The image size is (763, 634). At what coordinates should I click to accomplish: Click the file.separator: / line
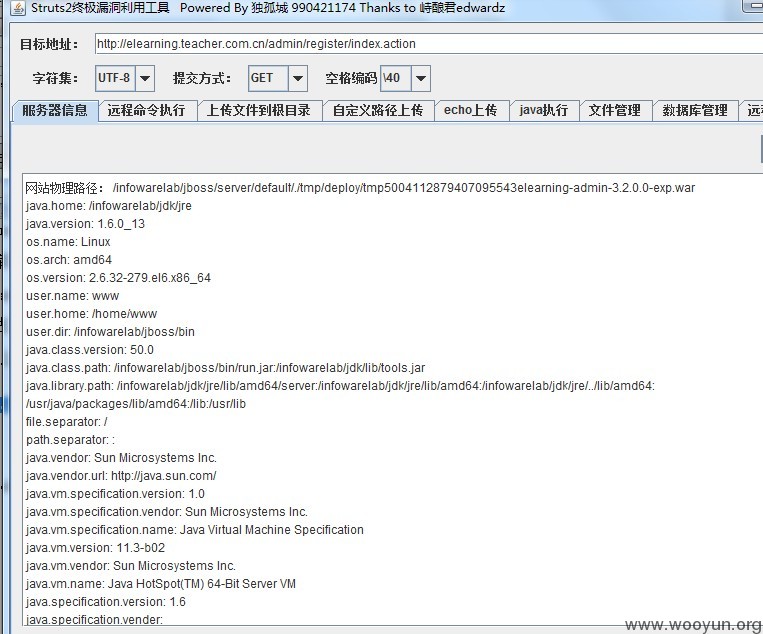coord(67,422)
